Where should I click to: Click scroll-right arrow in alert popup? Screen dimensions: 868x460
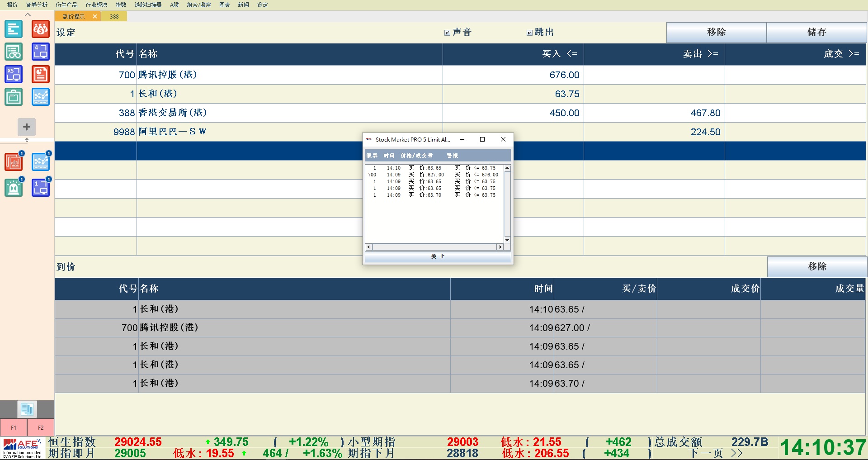coord(500,247)
